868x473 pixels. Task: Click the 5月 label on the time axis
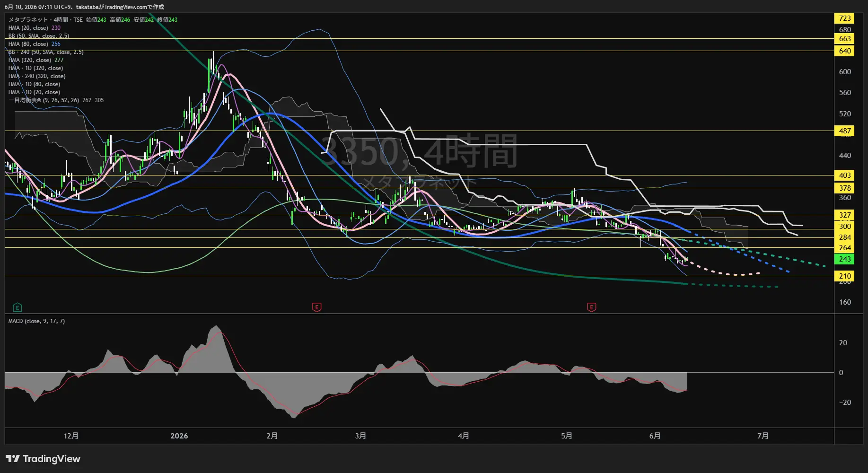tap(567, 436)
